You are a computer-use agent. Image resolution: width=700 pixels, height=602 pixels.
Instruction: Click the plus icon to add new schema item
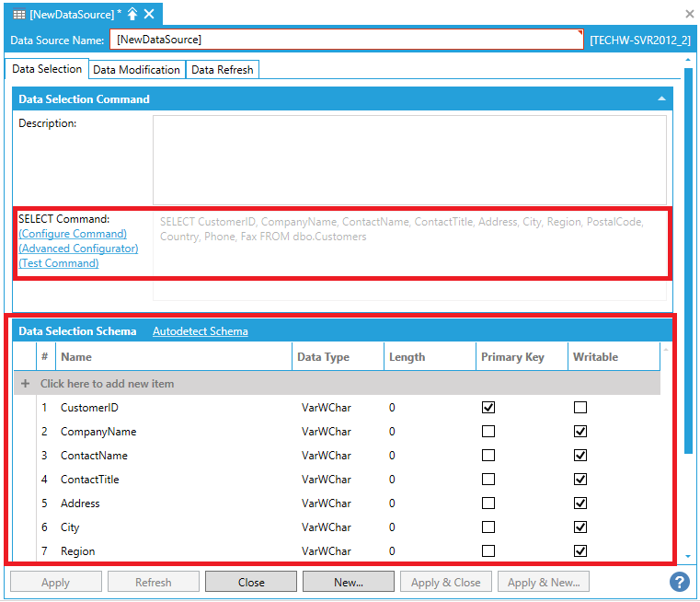tap(26, 384)
